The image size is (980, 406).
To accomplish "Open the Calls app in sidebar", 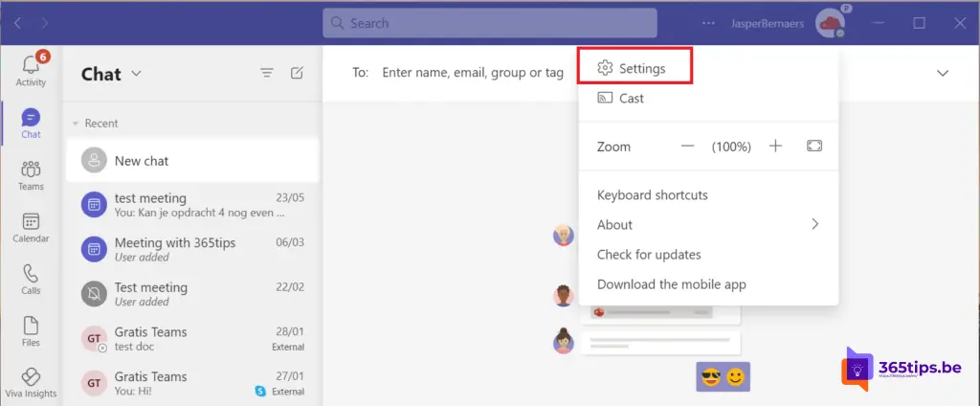I will [x=31, y=279].
